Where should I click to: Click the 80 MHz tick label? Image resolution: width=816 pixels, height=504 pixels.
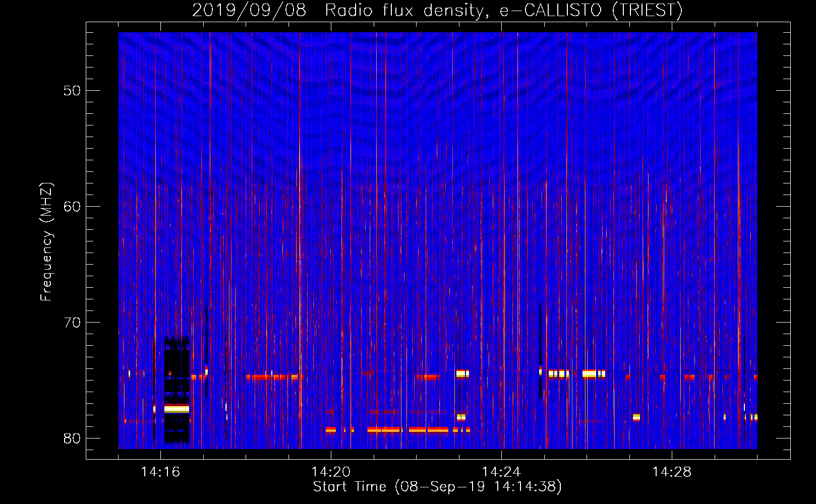point(72,438)
